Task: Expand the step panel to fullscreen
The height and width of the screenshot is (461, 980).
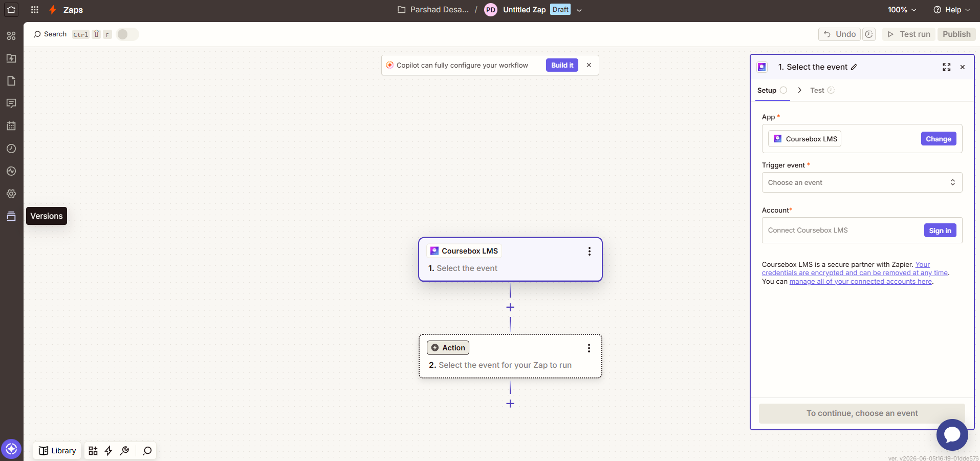Action: 947,67
